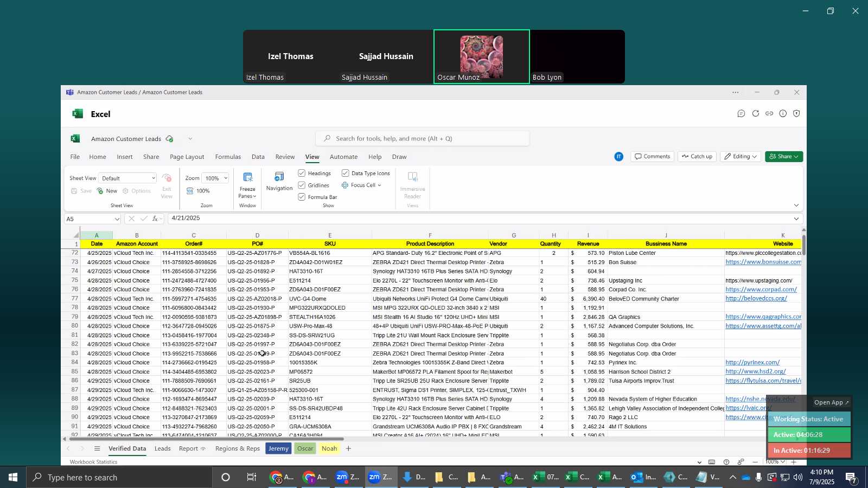
Task: Open the Navigation pane icon
Action: click(x=279, y=177)
